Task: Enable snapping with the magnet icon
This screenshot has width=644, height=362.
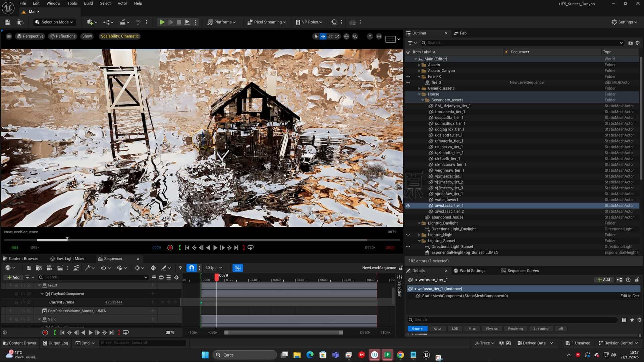Action: (192, 267)
